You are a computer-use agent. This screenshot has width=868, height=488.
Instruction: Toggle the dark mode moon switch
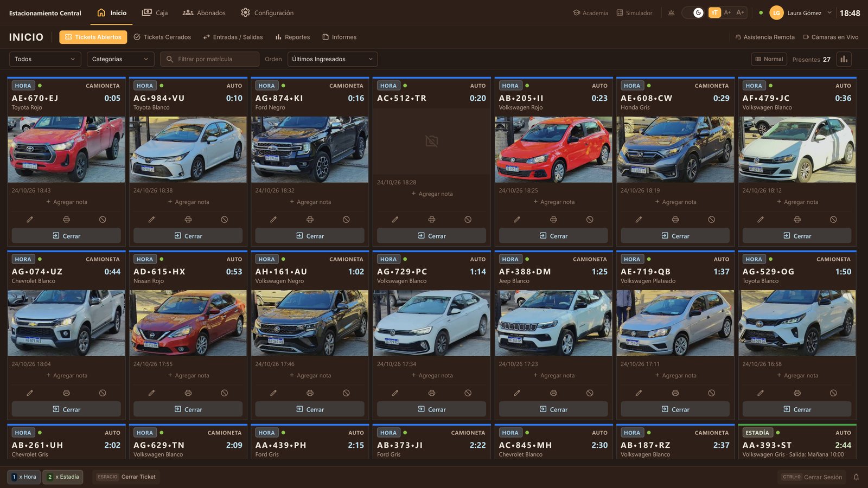693,12
